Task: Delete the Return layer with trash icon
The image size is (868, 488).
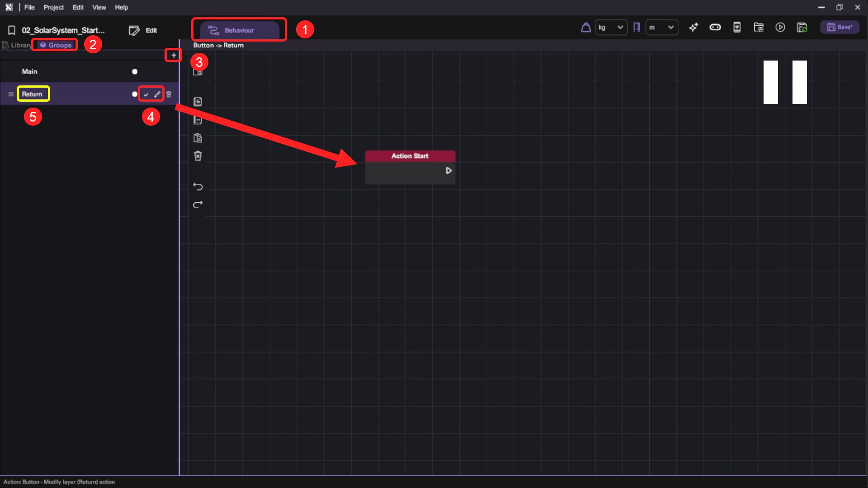Action: [x=169, y=94]
